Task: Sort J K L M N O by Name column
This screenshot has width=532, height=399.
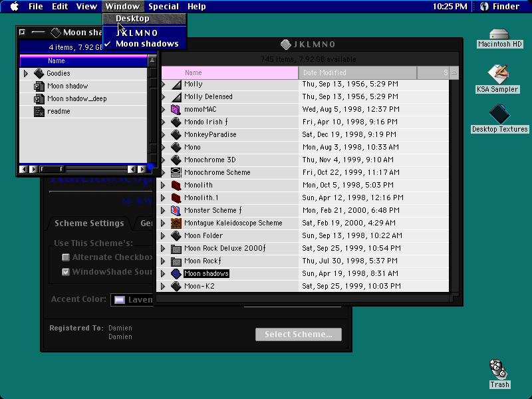Action: coord(229,72)
